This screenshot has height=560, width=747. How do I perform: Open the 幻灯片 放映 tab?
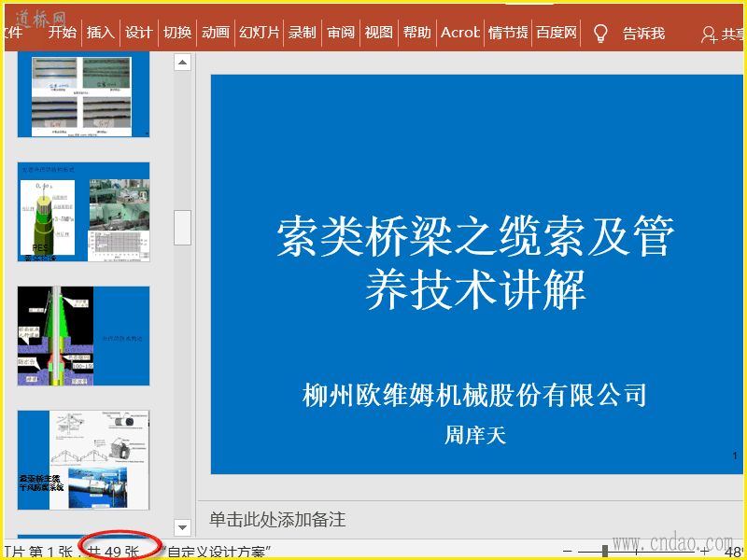[x=260, y=33]
